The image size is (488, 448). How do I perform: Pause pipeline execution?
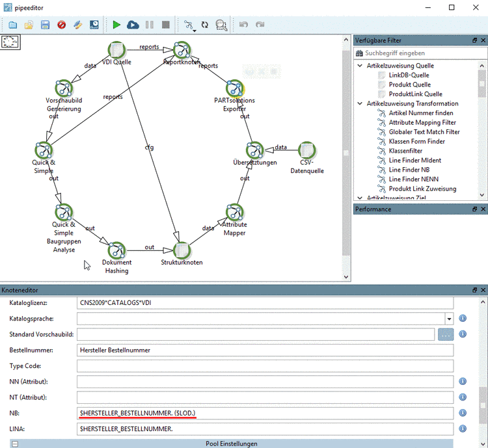tap(150, 25)
